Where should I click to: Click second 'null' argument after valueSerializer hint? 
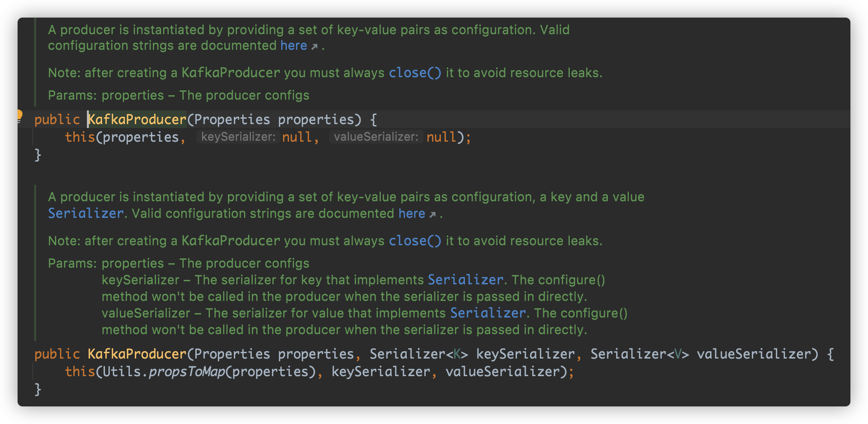[x=441, y=137]
